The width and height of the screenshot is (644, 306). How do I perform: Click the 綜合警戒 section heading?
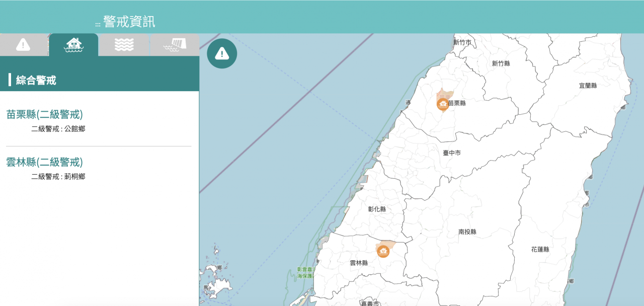point(36,80)
